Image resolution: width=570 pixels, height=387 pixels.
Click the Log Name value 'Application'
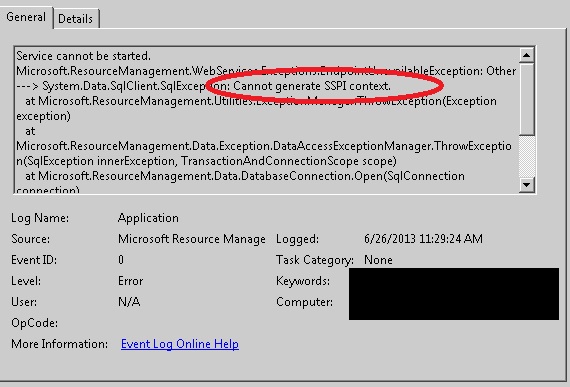click(148, 218)
